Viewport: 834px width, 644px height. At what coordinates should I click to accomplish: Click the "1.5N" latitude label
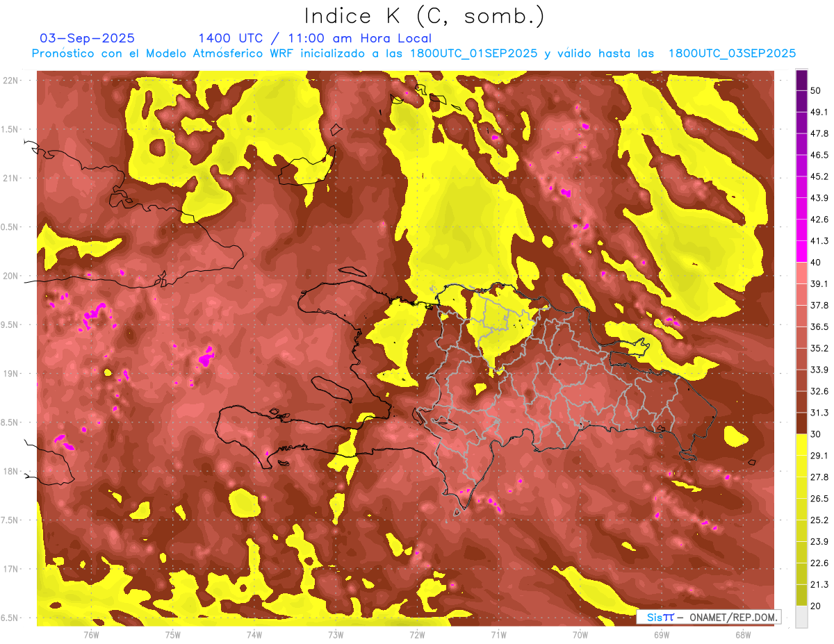coord(11,129)
